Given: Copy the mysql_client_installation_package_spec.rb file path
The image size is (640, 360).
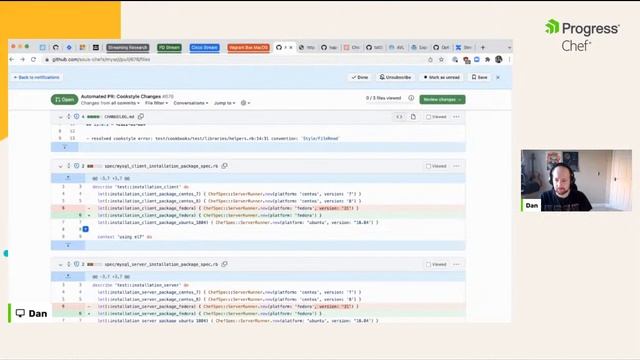Looking at the screenshot, I should [x=224, y=166].
